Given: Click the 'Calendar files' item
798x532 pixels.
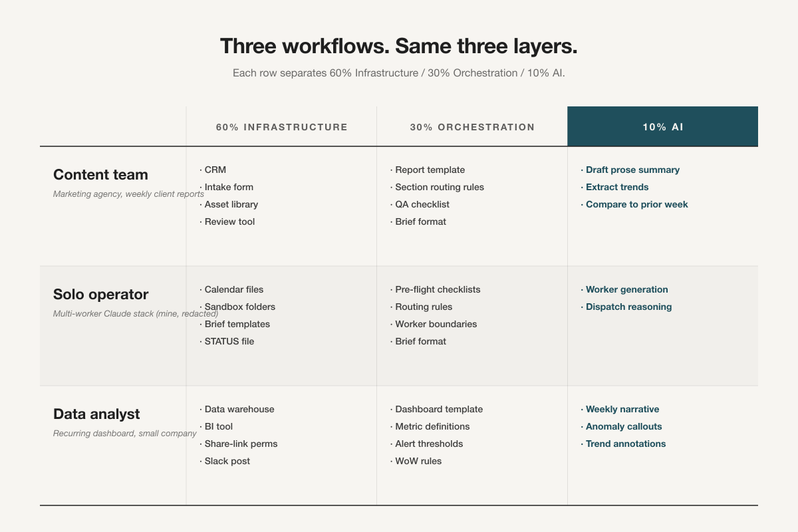Looking at the screenshot, I should pyautogui.click(x=231, y=289).
